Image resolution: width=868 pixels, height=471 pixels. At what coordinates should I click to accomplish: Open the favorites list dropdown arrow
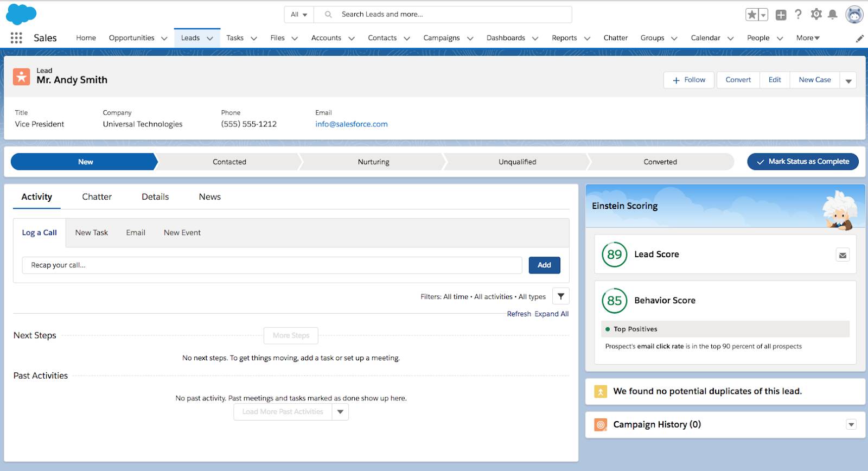763,15
